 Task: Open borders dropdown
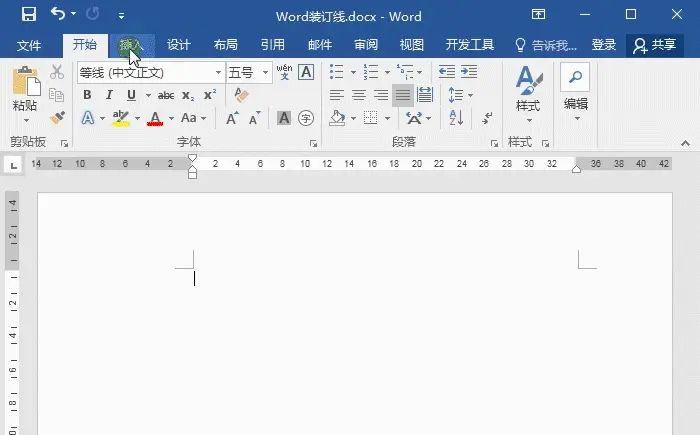[388, 118]
